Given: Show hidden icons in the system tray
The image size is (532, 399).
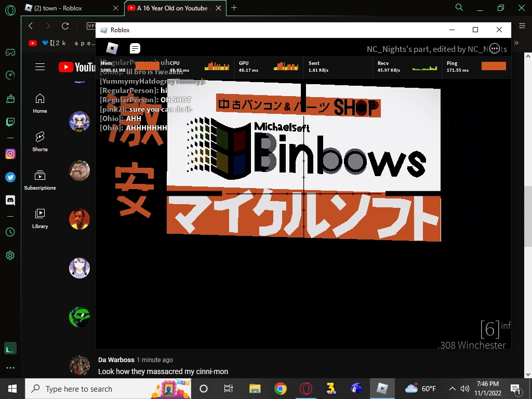Looking at the screenshot, I should coord(452,388).
